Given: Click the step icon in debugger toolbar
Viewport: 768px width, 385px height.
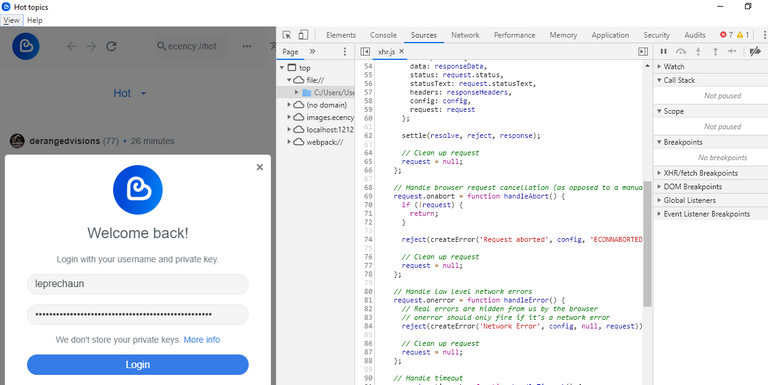Looking at the screenshot, I should (x=732, y=51).
